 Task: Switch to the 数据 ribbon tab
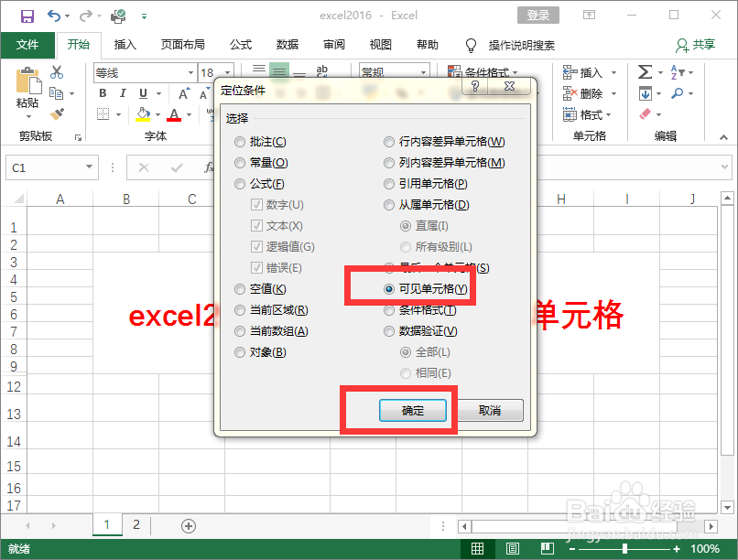click(x=288, y=45)
